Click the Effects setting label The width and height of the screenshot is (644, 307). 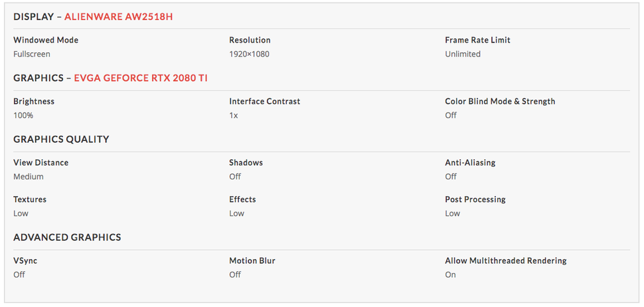[242, 199]
